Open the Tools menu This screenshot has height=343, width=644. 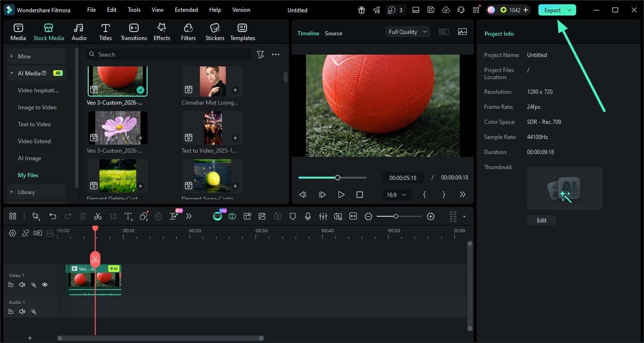coord(133,9)
